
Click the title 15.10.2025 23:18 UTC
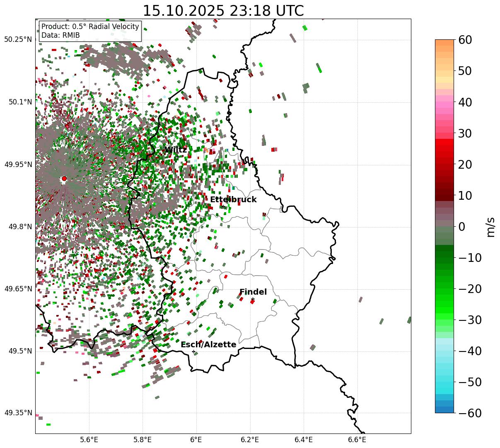point(223,10)
